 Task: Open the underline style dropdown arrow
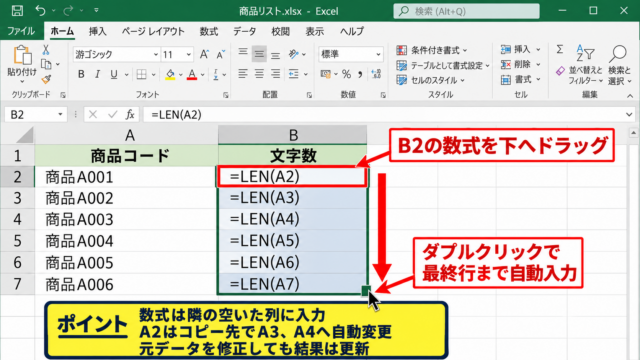click(x=126, y=75)
